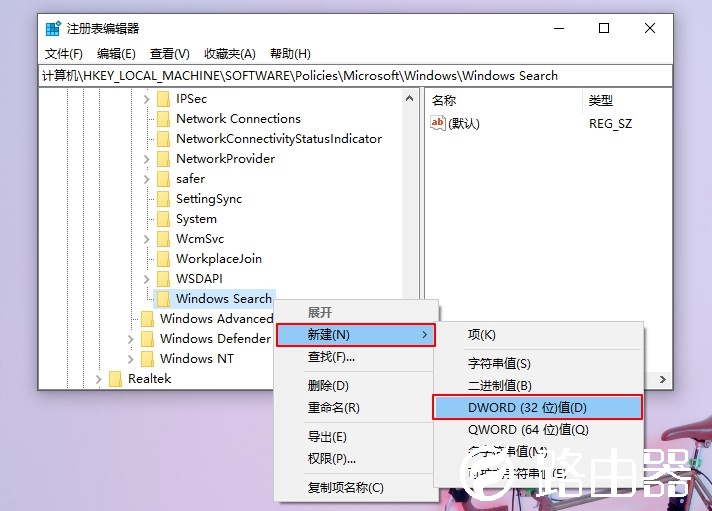This screenshot has height=511, width=712.
Task: Open the 帮助(H) menu
Action: click(x=290, y=54)
